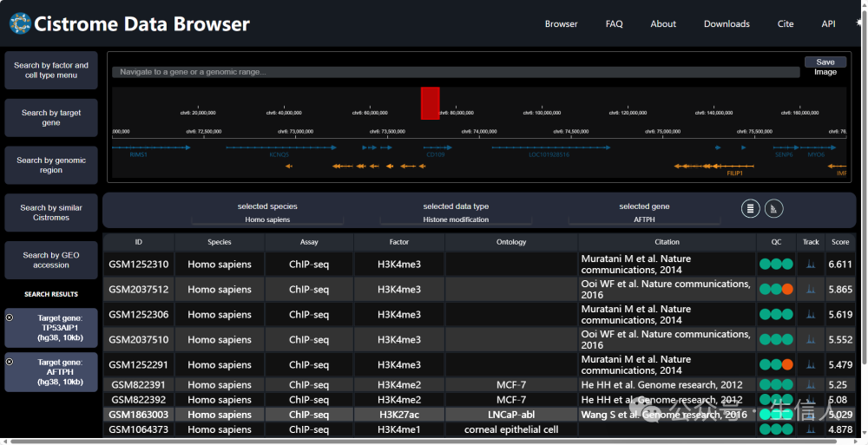The width and height of the screenshot is (868, 445).
Task: Open the FAQ menu item
Action: 614,24
